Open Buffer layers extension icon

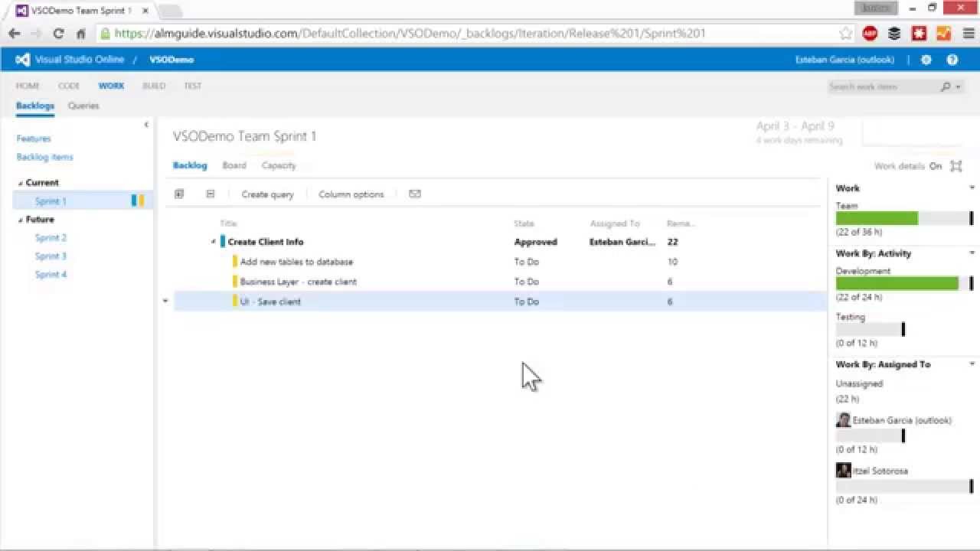[894, 34]
